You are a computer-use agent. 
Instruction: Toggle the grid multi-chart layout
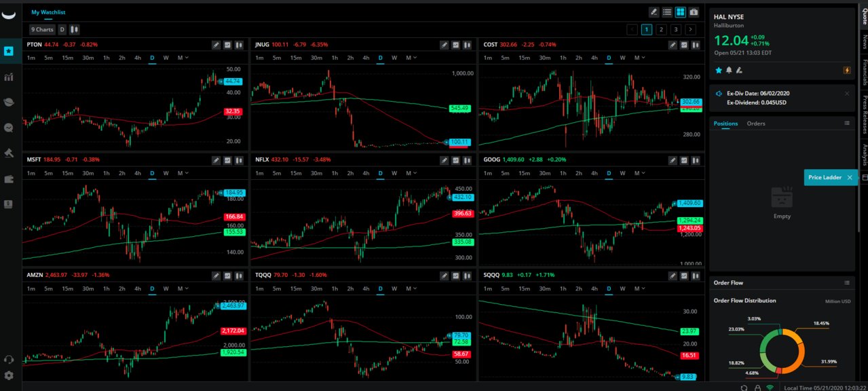(680, 12)
